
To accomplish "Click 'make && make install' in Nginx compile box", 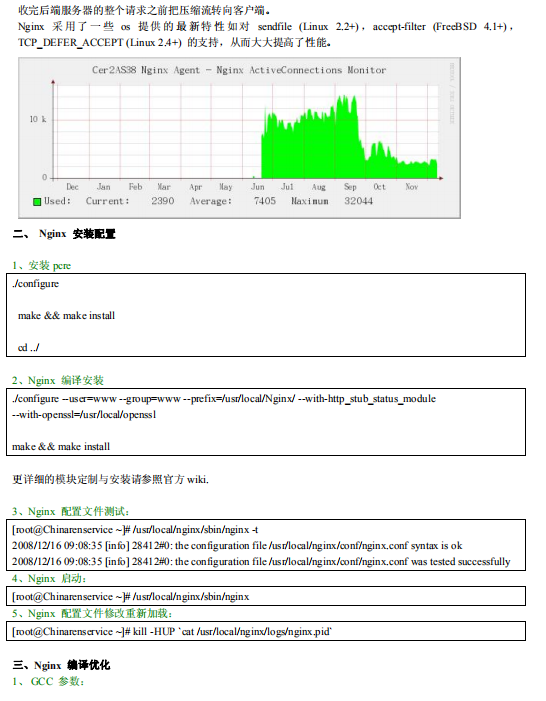I will coord(61,447).
